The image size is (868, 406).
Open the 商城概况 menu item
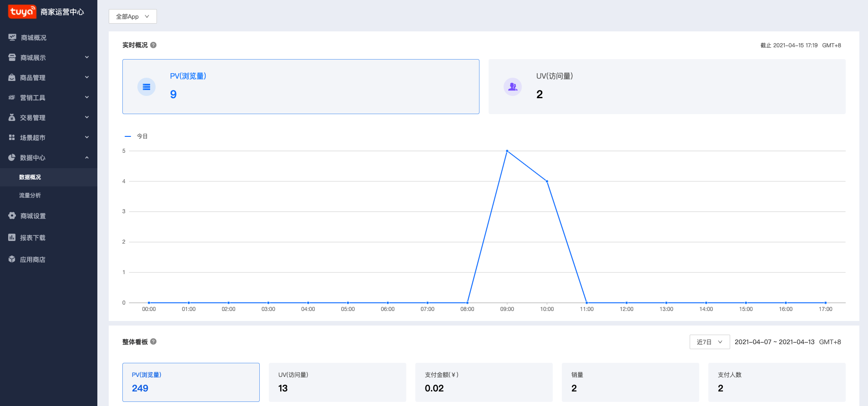click(x=49, y=38)
